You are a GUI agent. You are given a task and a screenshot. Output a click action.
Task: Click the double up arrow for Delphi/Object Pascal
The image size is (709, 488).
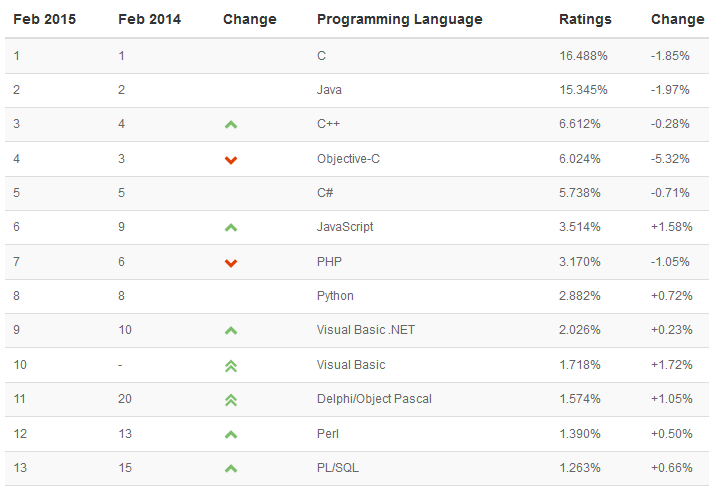tap(231, 400)
